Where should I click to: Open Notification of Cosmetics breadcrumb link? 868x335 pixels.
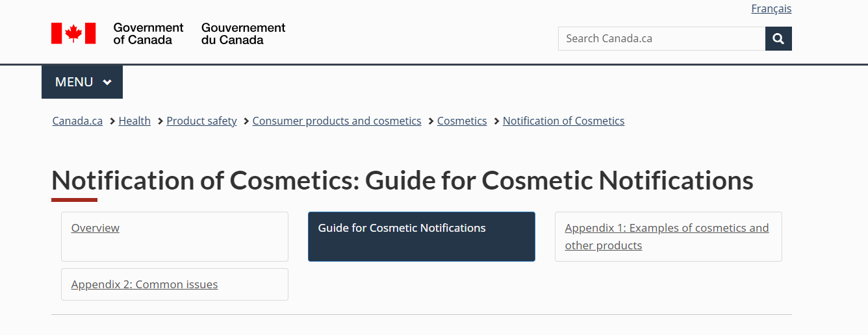click(x=563, y=121)
